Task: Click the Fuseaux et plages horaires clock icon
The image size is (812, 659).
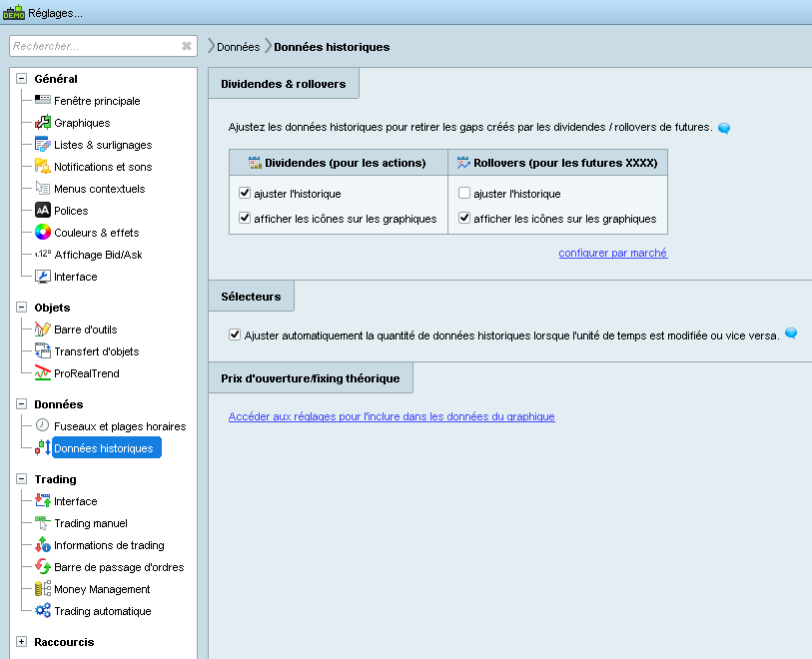Action: pos(43,425)
